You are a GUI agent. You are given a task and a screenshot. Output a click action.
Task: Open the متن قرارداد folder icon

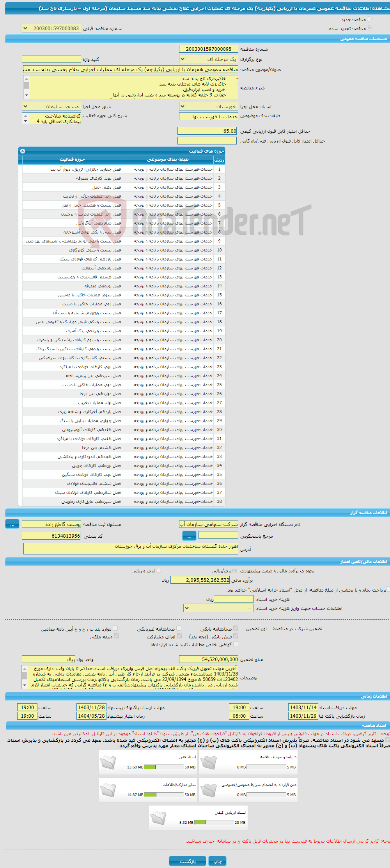click(208, 790)
